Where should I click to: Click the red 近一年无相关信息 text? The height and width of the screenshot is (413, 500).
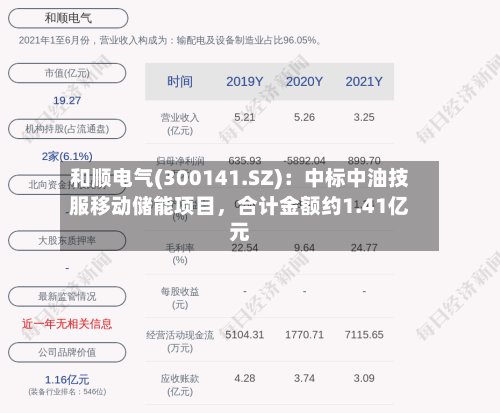tap(67, 324)
